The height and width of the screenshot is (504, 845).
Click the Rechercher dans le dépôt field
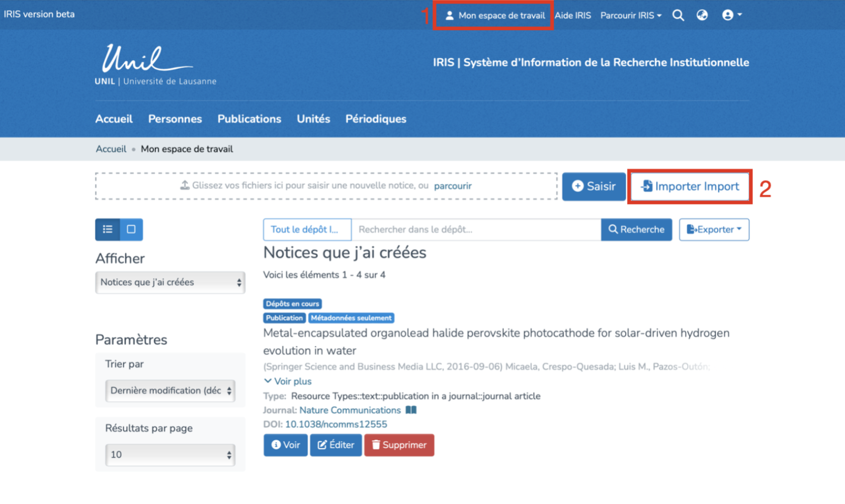476,230
